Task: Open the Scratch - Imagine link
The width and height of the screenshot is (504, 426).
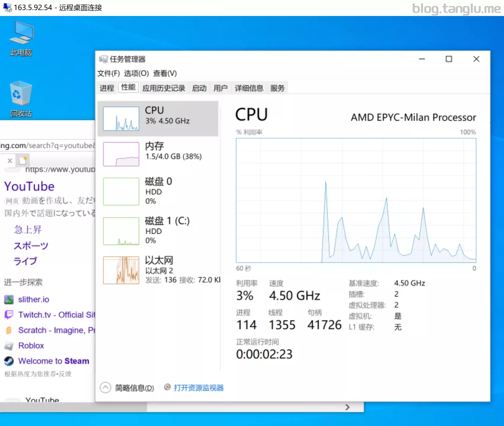Action: pyautogui.click(x=57, y=330)
